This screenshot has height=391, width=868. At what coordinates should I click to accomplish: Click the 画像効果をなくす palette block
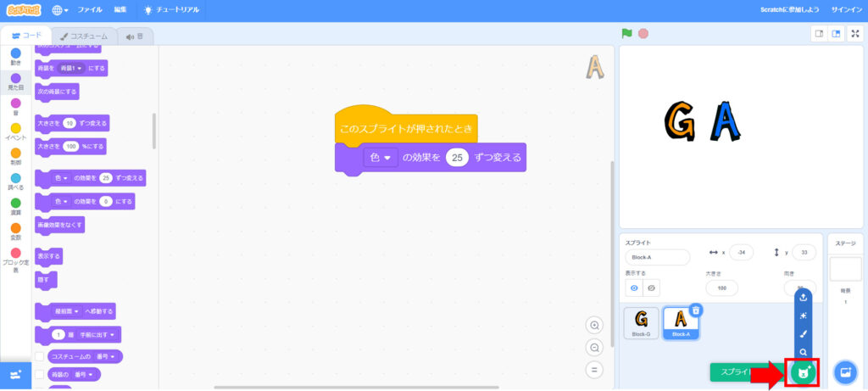point(60,225)
